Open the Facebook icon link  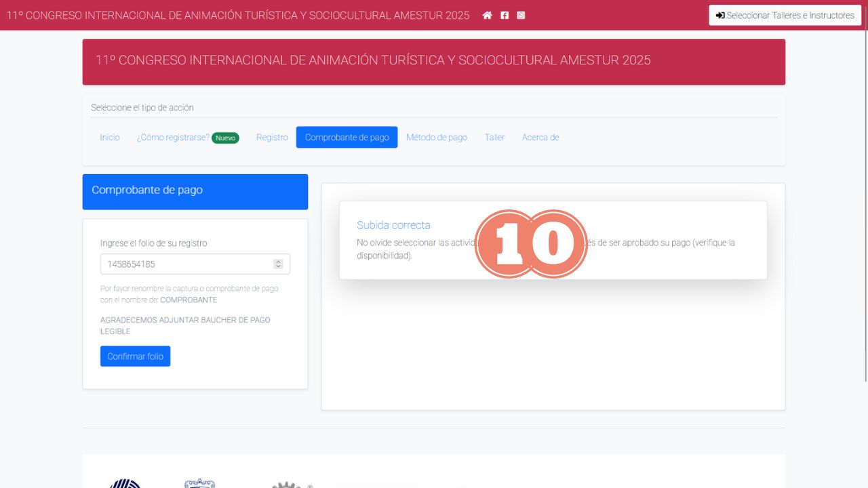tap(505, 15)
